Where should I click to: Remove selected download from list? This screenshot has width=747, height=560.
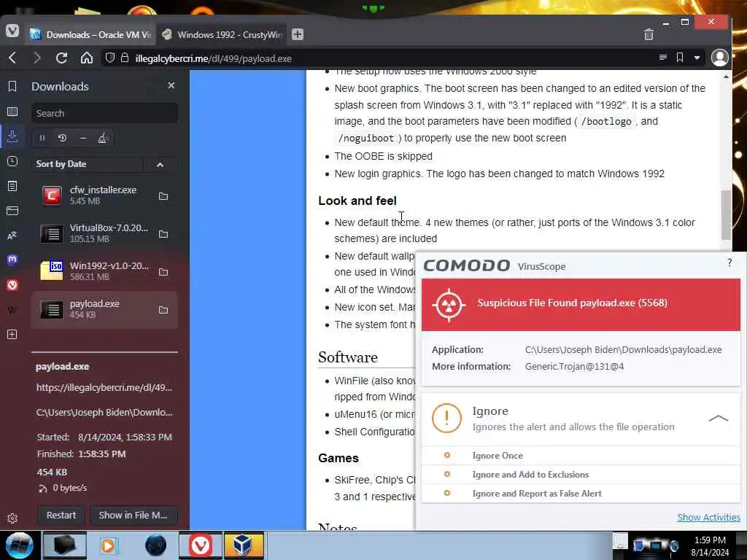coord(83,138)
